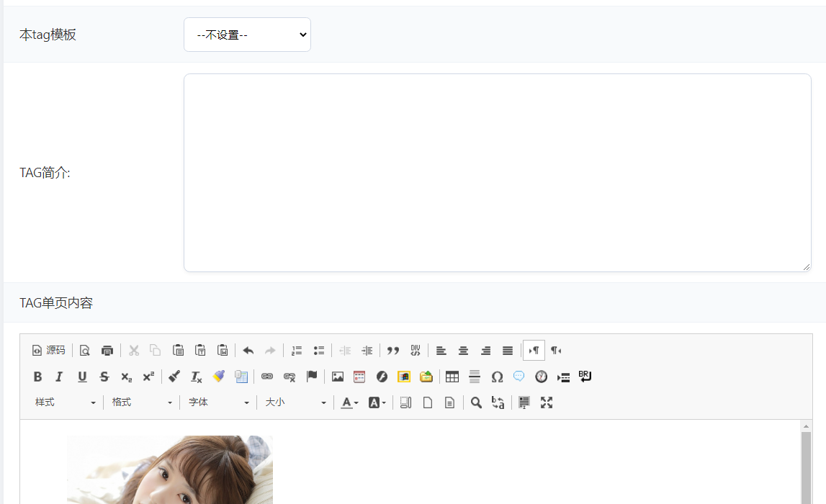
Task: Click the maximize editor button
Action: [547, 402]
